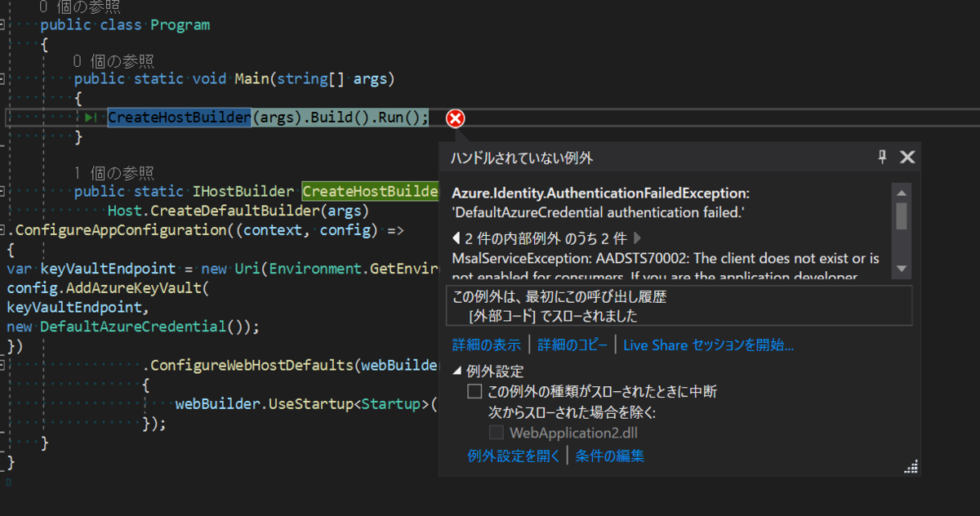
Task: Click green-highlighted CreateHostBuilder method declaration
Action: point(370,192)
